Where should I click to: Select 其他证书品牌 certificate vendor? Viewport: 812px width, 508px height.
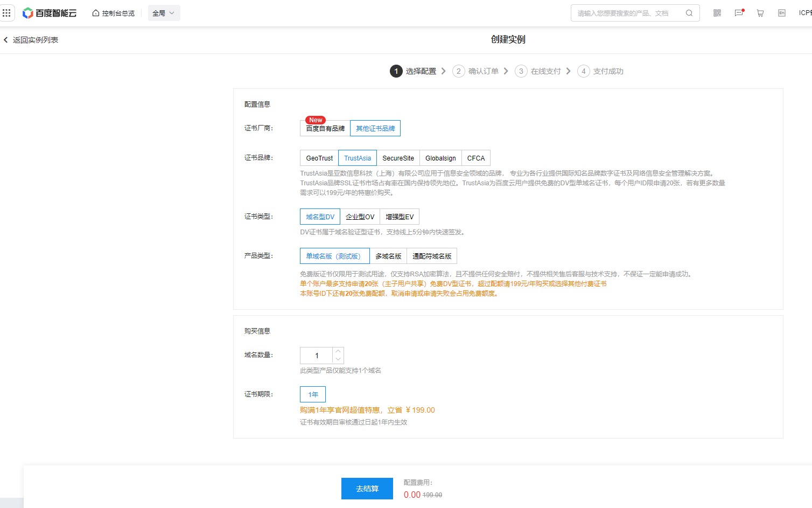[375, 128]
